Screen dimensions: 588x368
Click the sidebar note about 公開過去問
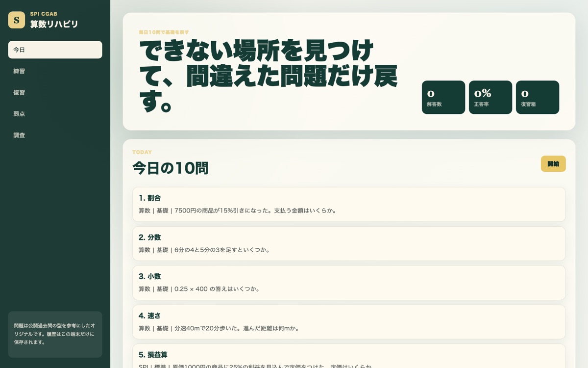click(55, 334)
